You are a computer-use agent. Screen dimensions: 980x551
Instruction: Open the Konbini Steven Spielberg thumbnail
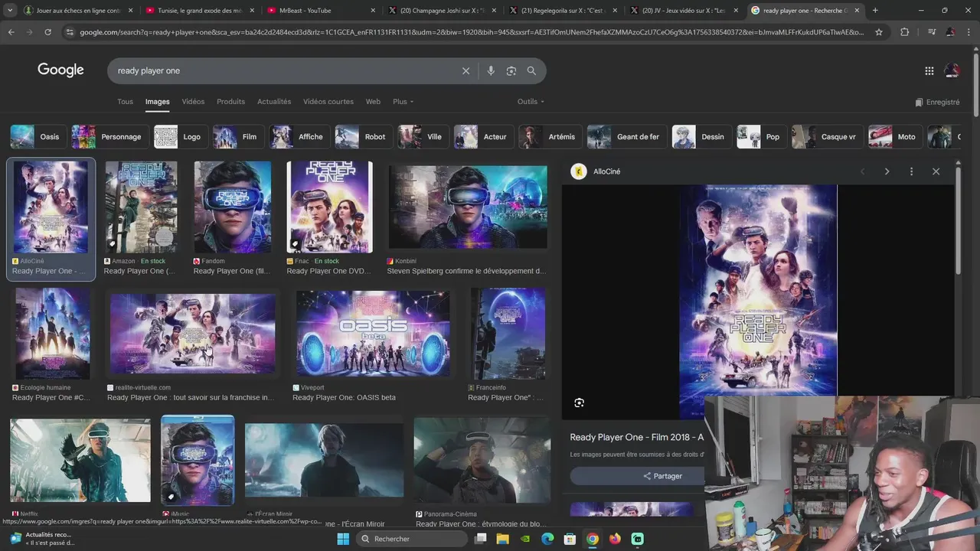pyautogui.click(x=468, y=207)
